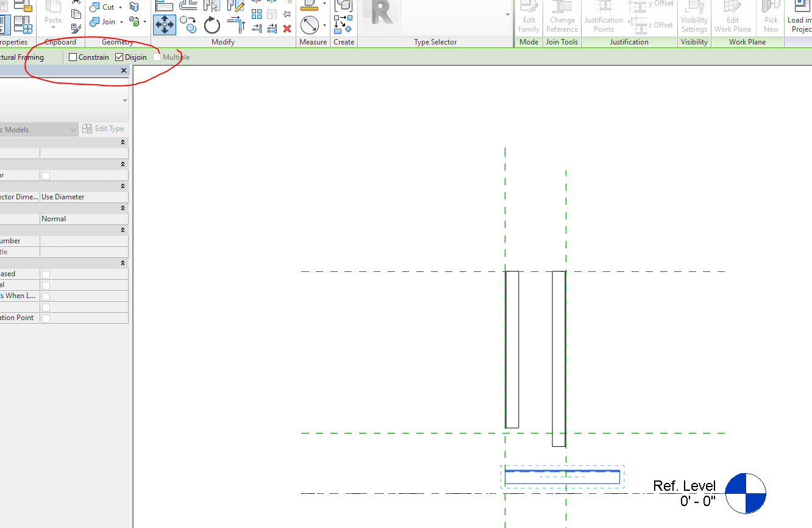Expand the Join tool dropdown
The height and width of the screenshot is (528, 812).
pyautogui.click(x=122, y=22)
